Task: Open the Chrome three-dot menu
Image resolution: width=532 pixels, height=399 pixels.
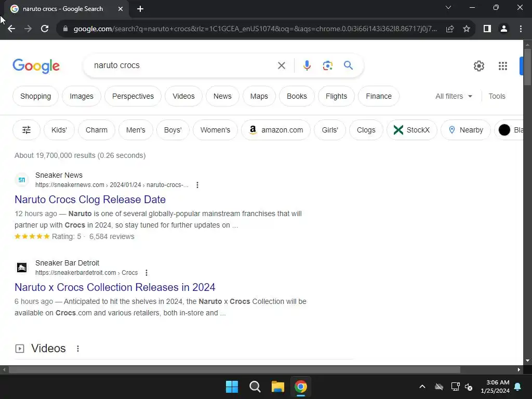Action: click(521, 29)
